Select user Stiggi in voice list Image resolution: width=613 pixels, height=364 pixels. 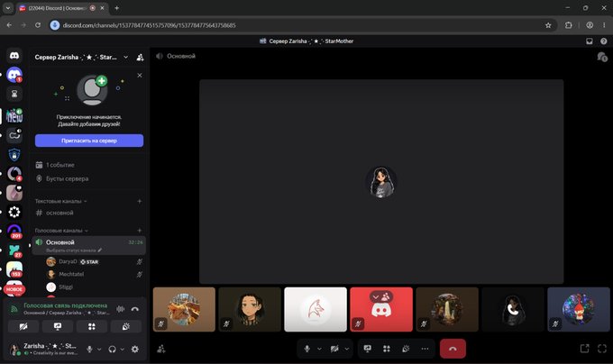[94, 287]
